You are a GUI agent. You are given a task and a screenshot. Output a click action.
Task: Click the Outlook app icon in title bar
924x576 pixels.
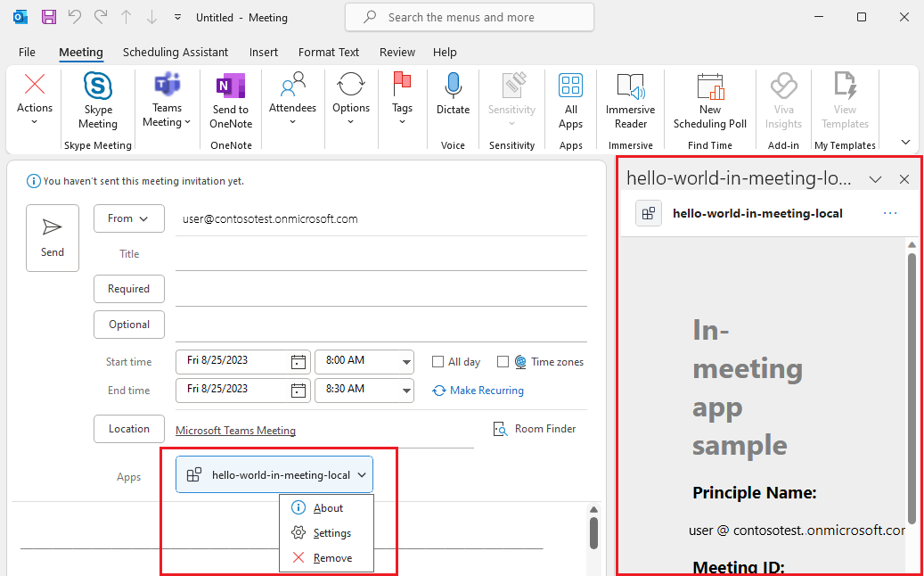click(x=20, y=17)
